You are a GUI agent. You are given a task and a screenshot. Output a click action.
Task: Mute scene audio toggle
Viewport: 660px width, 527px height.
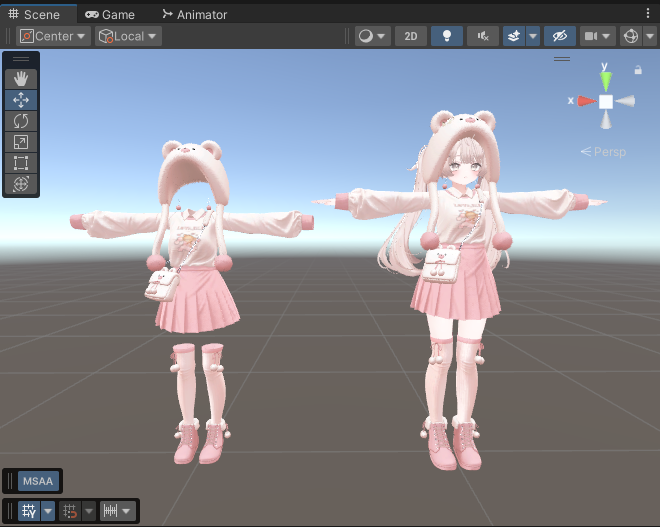click(484, 36)
